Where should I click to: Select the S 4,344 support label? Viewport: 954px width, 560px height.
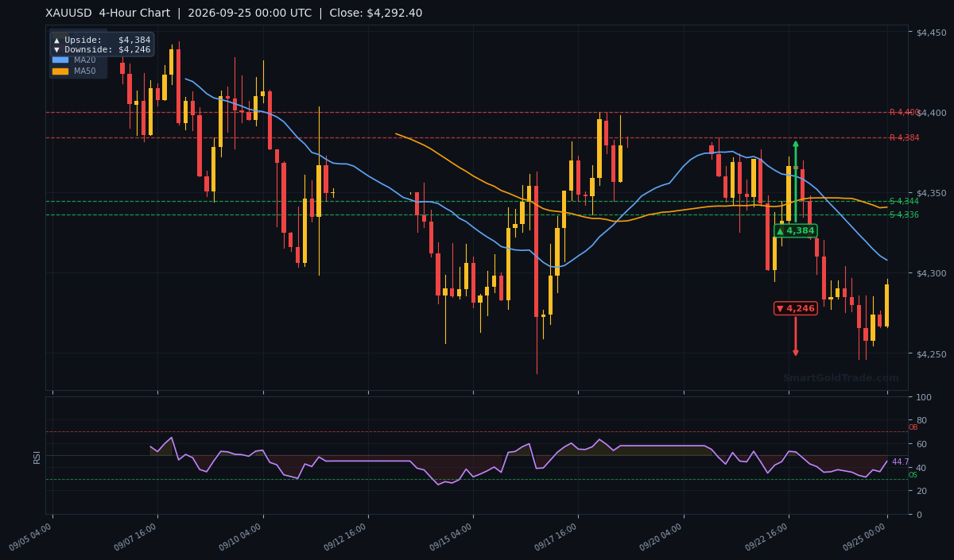click(904, 201)
